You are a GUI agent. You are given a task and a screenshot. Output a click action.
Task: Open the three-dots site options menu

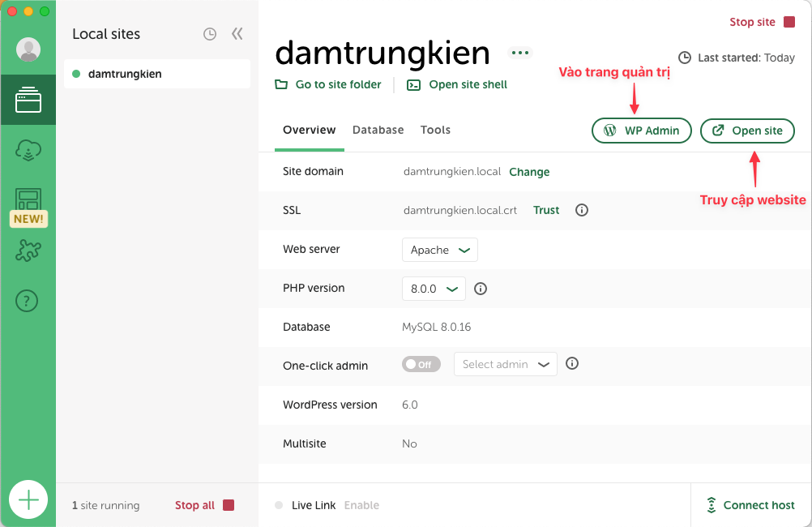[520, 53]
